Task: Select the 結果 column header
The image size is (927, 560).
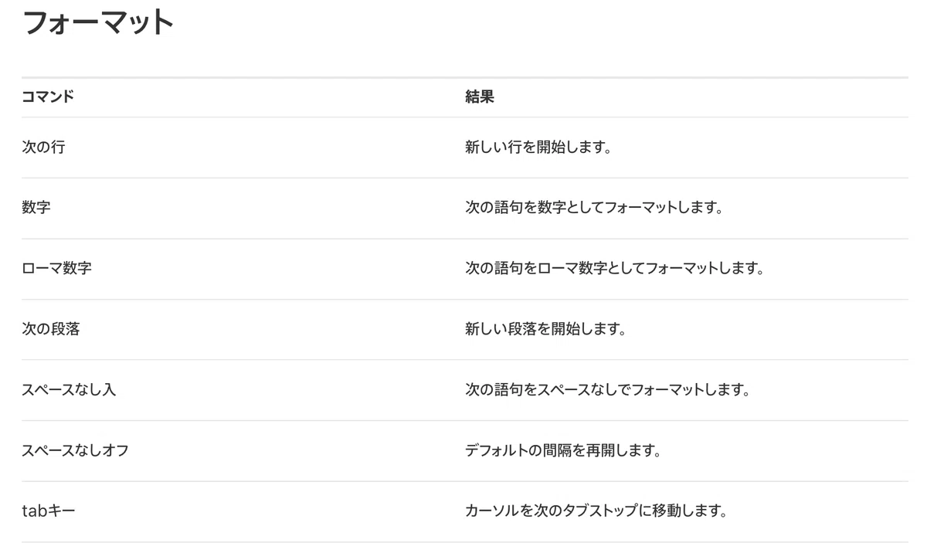Action: coord(479,97)
